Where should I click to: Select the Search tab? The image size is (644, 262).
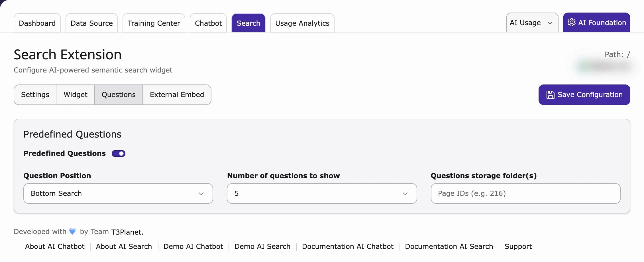click(x=248, y=23)
